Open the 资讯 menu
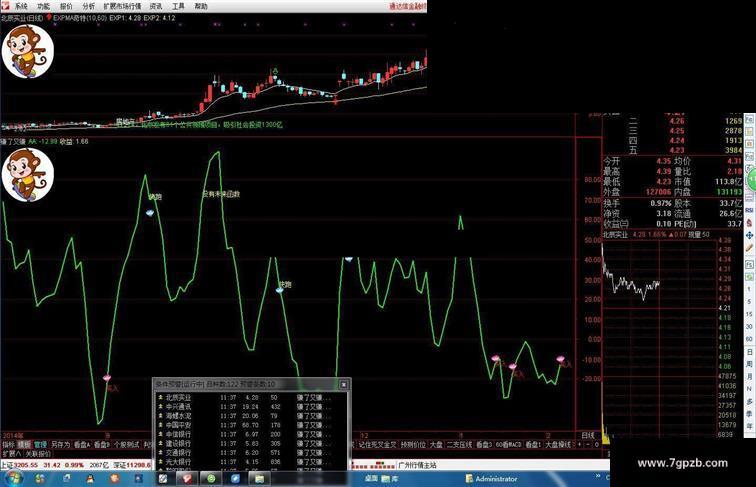The image size is (756, 487). click(156, 6)
